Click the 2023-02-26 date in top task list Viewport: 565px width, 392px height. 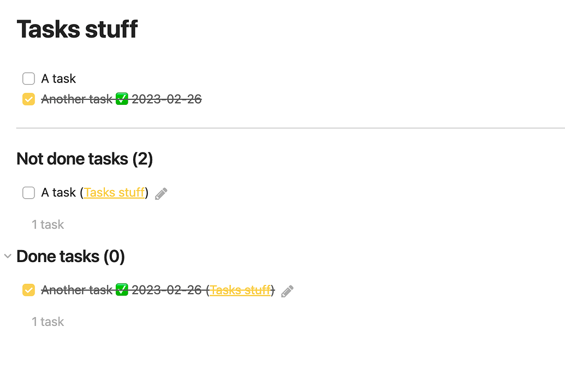[x=166, y=99]
